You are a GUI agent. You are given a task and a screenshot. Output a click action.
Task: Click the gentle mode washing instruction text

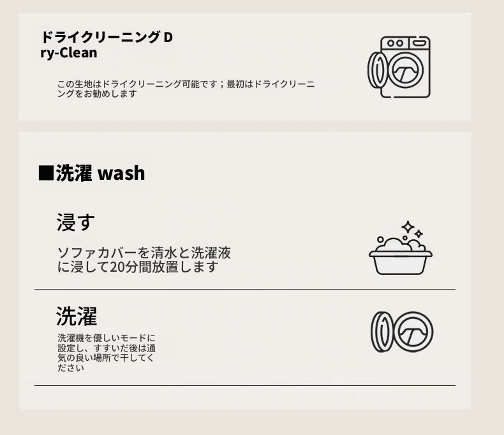(x=107, y=353)
